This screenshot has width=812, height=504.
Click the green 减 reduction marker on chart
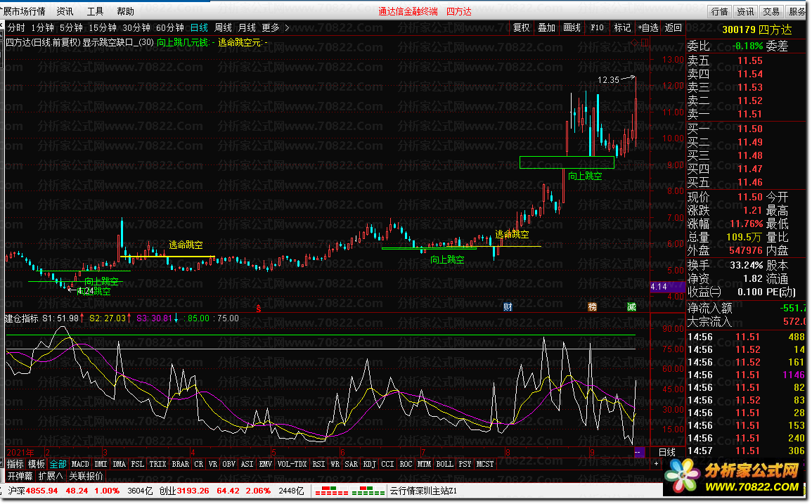631,307
